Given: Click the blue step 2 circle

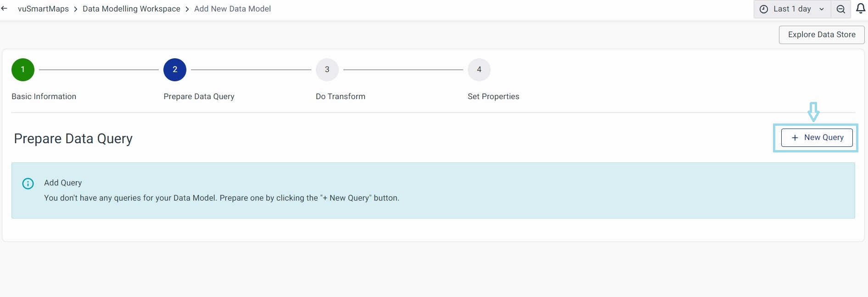Looking at the screenshot, I should pos(175,70).
